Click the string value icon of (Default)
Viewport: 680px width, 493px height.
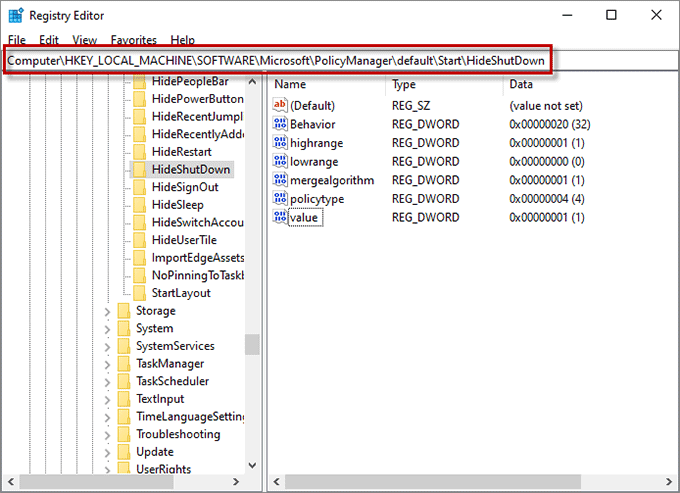(280, 105)
